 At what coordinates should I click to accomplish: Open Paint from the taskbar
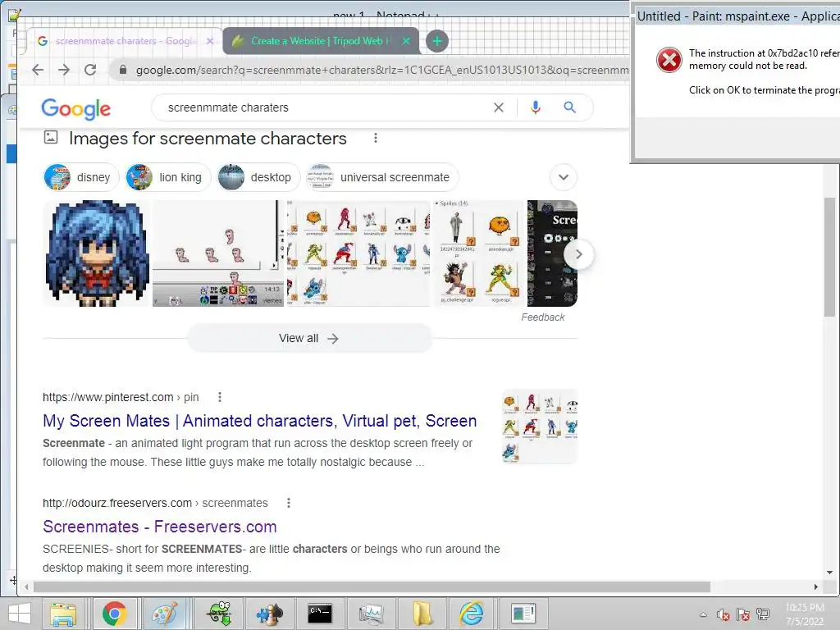165,614
